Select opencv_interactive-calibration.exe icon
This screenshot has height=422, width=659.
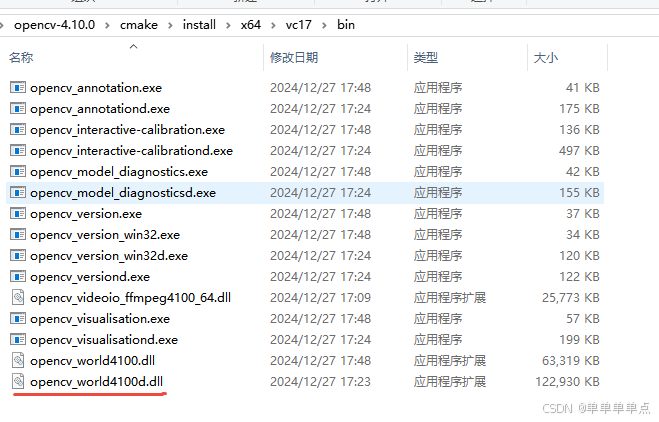pyautogui.click(x=18, y=129)
